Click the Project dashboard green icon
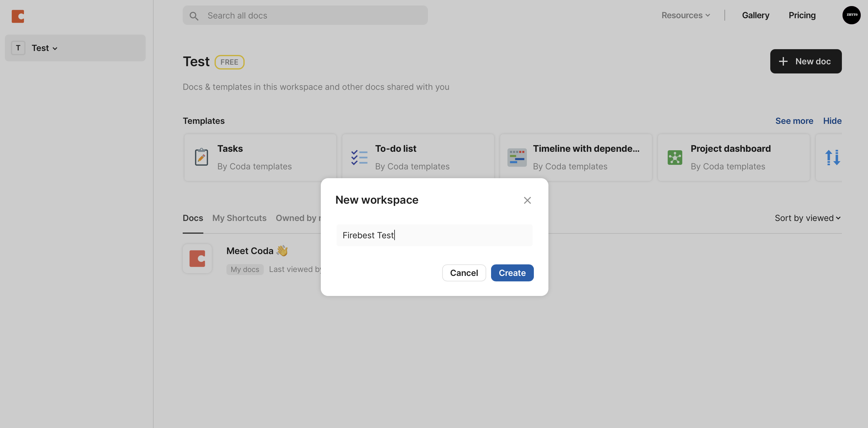This screenshot has height=428, width=868. [x=675, y=157]
